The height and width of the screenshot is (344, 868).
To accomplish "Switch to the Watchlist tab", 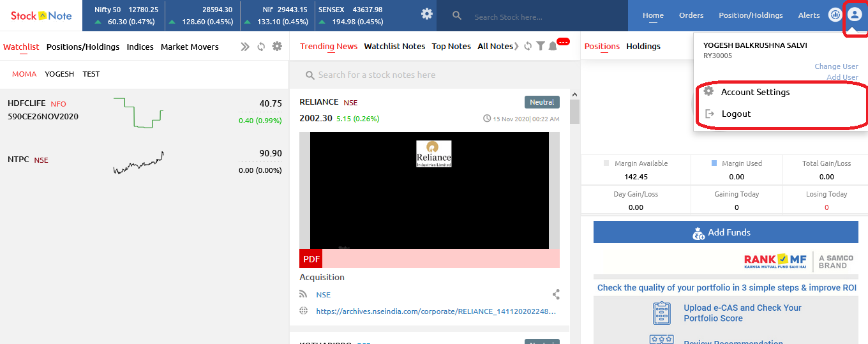I will pyautogui.click(x=21, y=47).
